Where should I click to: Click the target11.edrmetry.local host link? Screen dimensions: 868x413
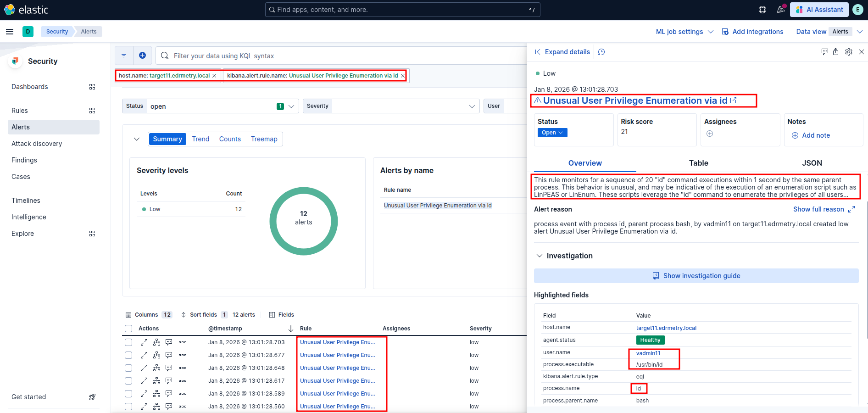(666, 328)
